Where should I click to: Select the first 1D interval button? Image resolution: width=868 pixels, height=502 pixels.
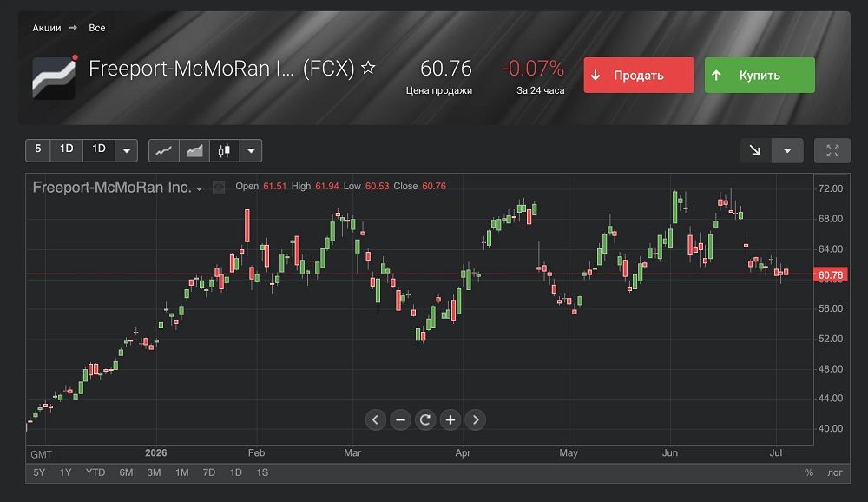pos(67,151)
